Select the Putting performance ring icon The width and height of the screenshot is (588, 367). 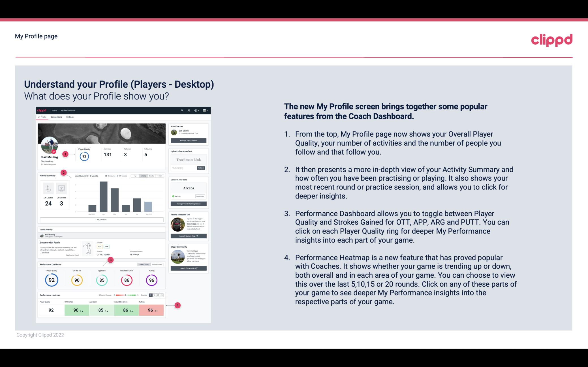coord(151,280)
